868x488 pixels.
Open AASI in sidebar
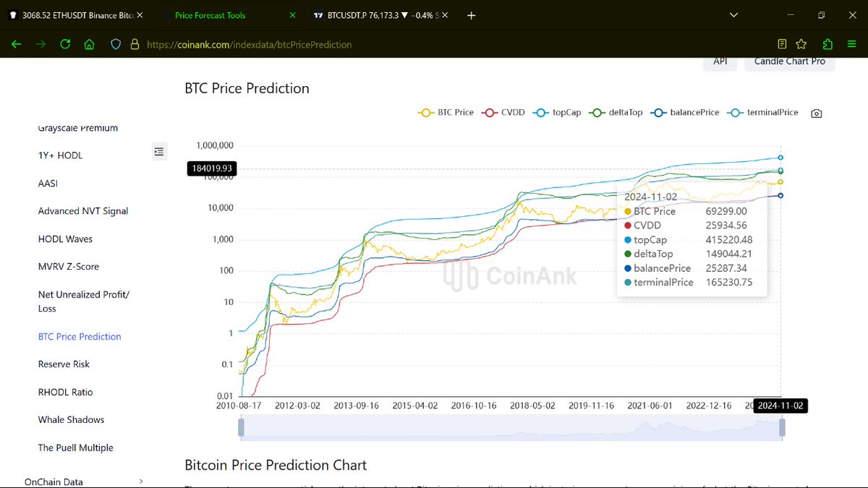[x=48, y=184]
